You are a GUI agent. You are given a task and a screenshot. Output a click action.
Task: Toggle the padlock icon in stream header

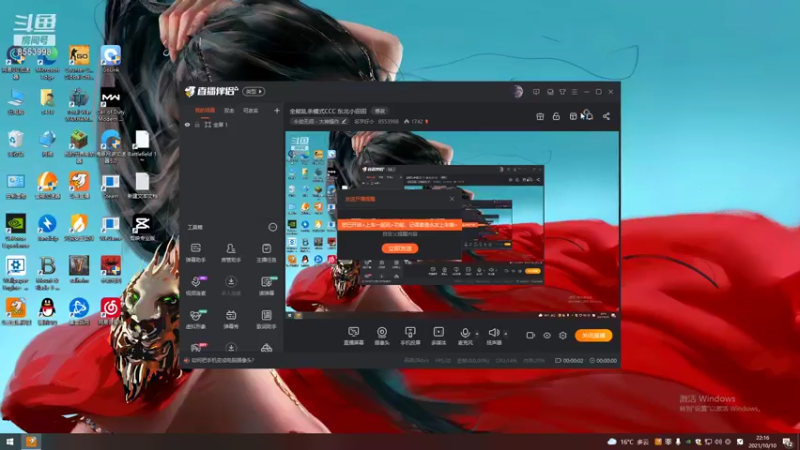tap(556, 116)
